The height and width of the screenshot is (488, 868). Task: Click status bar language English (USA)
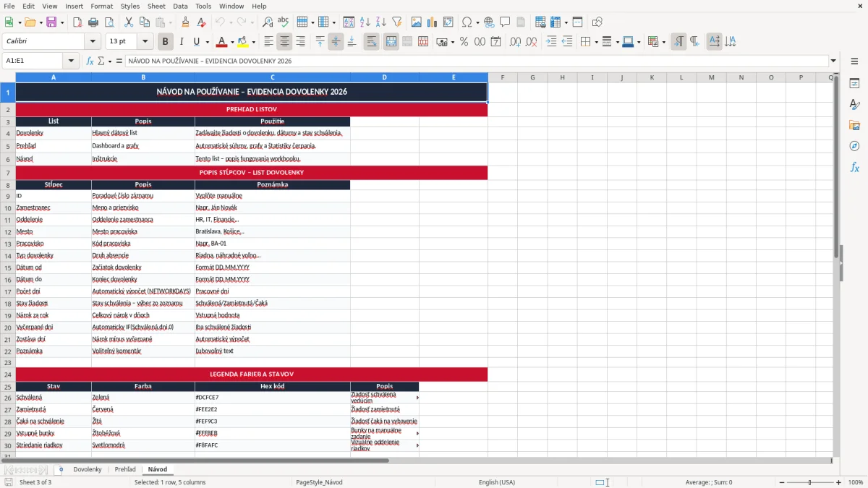(x=497, y=482)
